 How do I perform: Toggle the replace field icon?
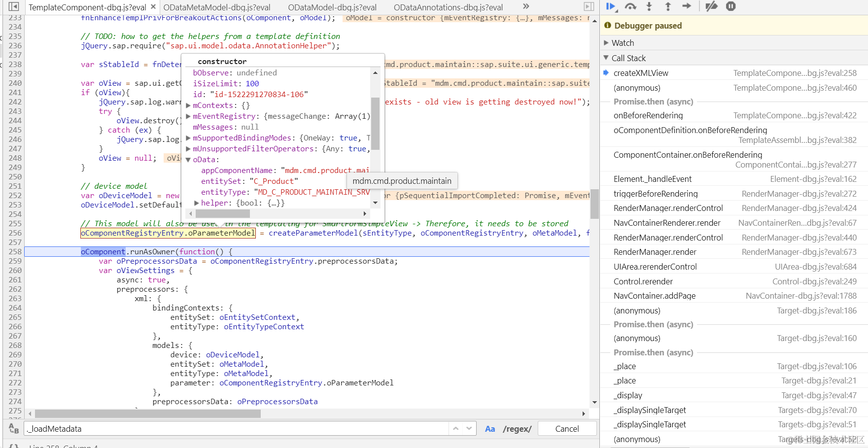coord(14,429)
